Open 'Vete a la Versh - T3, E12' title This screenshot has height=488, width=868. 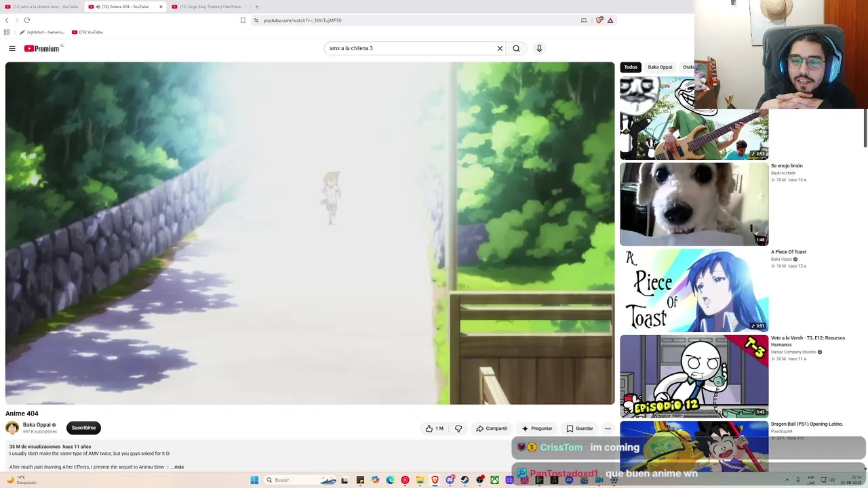(808, 341)
